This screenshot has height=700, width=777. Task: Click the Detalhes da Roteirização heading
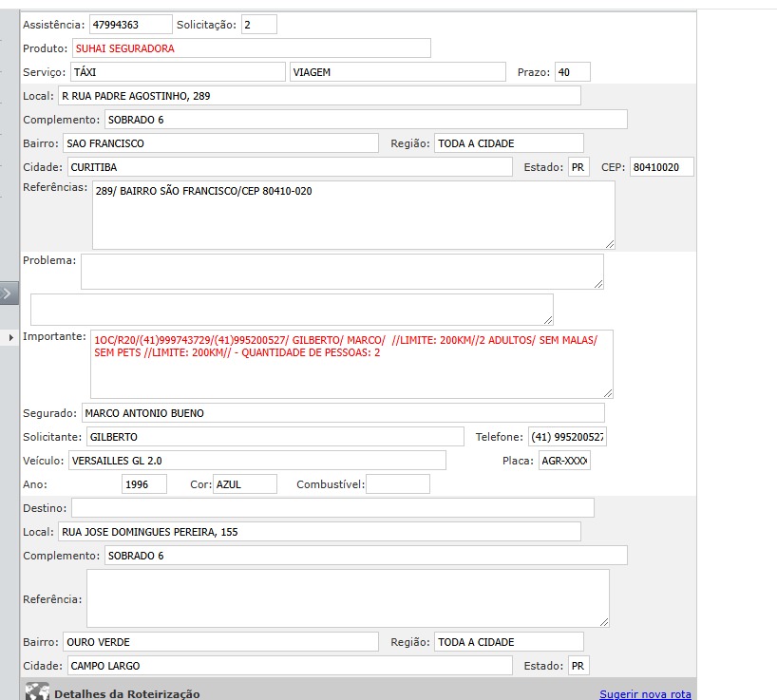point(127,694)
